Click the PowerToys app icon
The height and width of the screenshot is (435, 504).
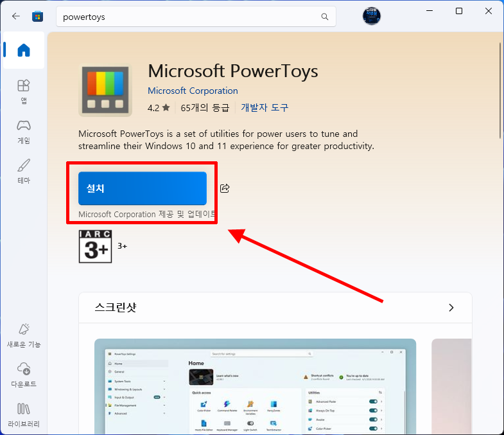105,90
